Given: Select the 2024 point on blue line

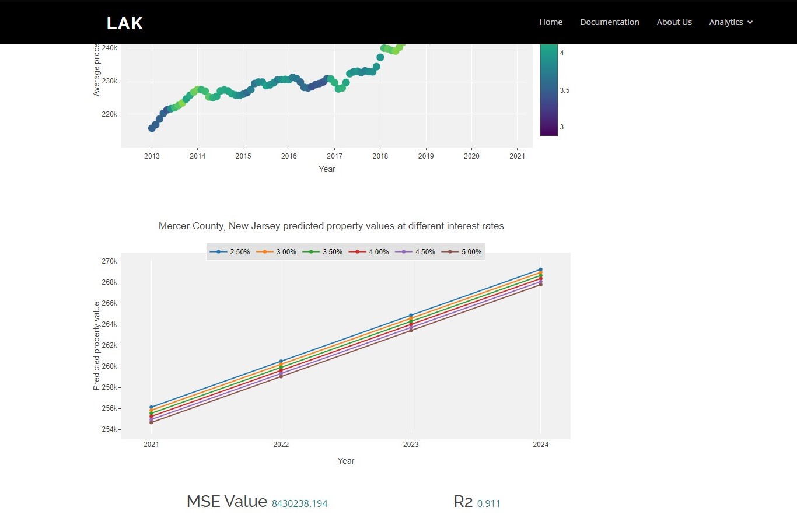Looking at the screenshot, I should coord(541,269).
